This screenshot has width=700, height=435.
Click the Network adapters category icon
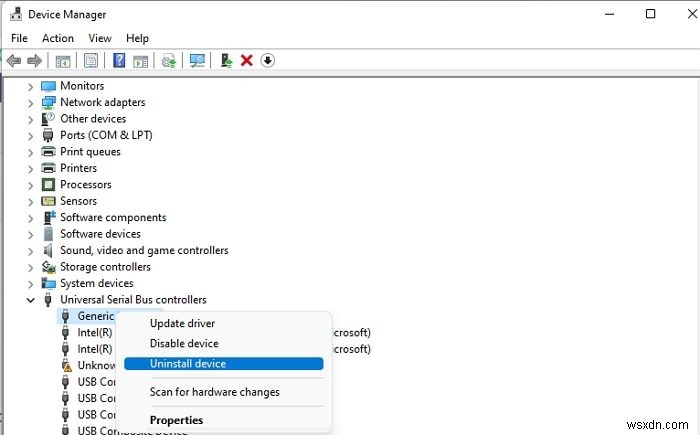[x=48, y=102]
